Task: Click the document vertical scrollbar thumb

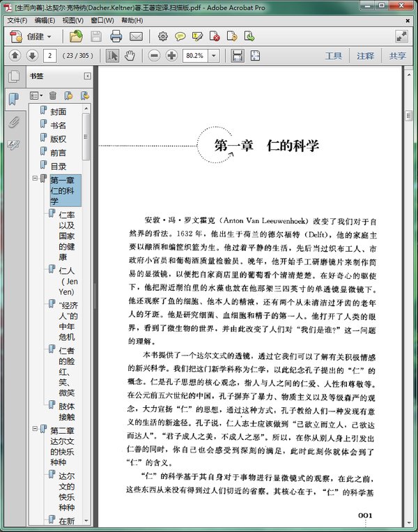Action: pos(408,116)
